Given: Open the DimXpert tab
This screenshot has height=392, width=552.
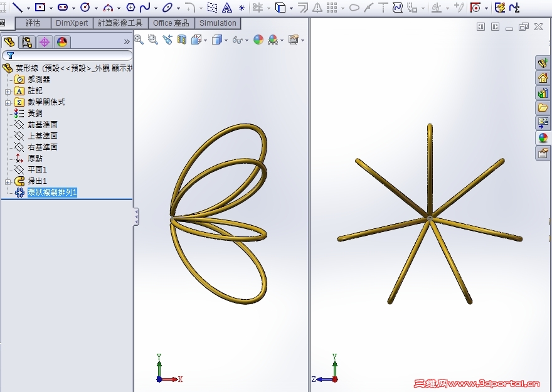Looking at the screenshot, I should point(72,23).
